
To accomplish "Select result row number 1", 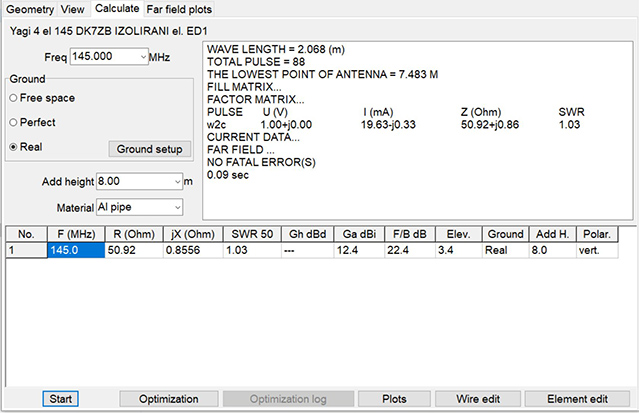I will 24,251.
